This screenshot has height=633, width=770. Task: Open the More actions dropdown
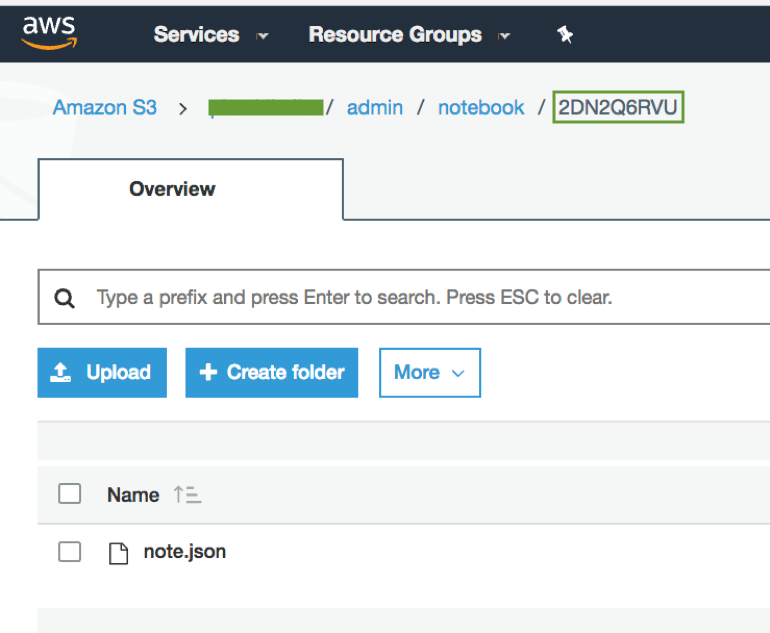point(429,373)
